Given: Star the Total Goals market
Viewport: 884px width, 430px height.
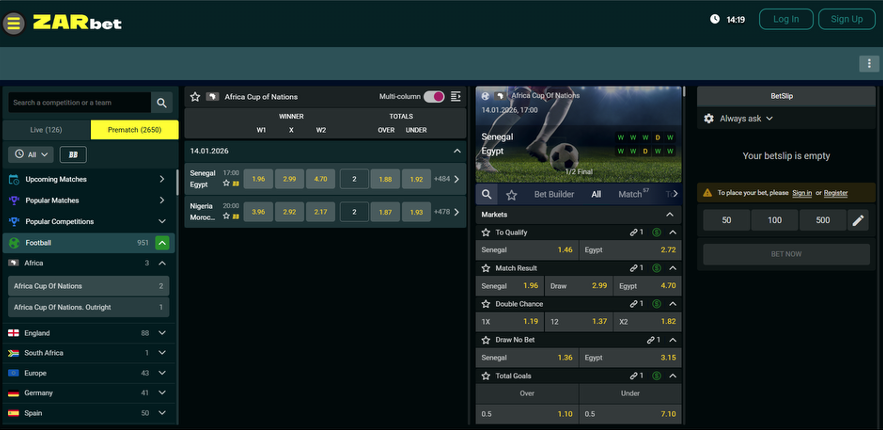Looking at the screenshot, I should tap(485, 376).
